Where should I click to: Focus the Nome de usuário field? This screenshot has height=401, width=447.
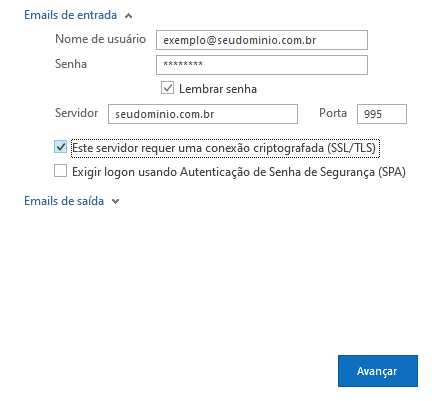tap(262, 40)
